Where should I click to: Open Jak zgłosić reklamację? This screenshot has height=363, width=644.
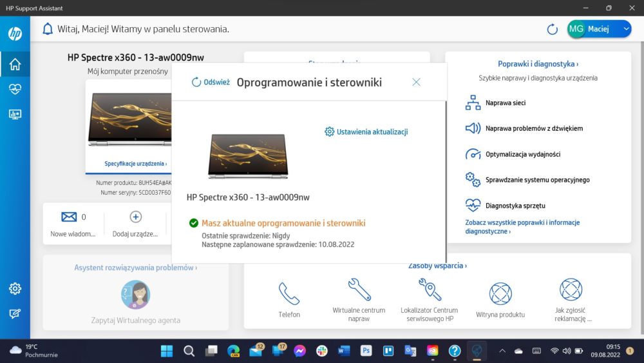coord(571,300)
